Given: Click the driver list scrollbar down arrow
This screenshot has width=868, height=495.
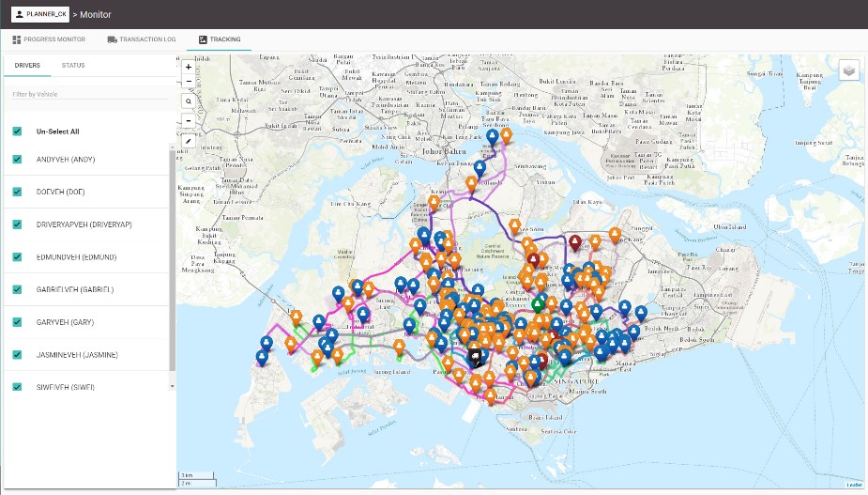Looking at the screenshot, I should click(x=172, y=385).
